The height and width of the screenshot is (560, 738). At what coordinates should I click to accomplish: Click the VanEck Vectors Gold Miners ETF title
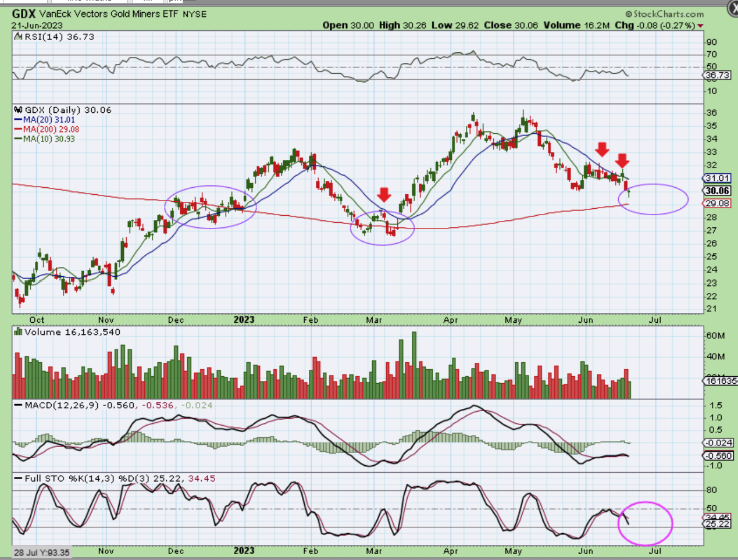click(x=109, y=14)
